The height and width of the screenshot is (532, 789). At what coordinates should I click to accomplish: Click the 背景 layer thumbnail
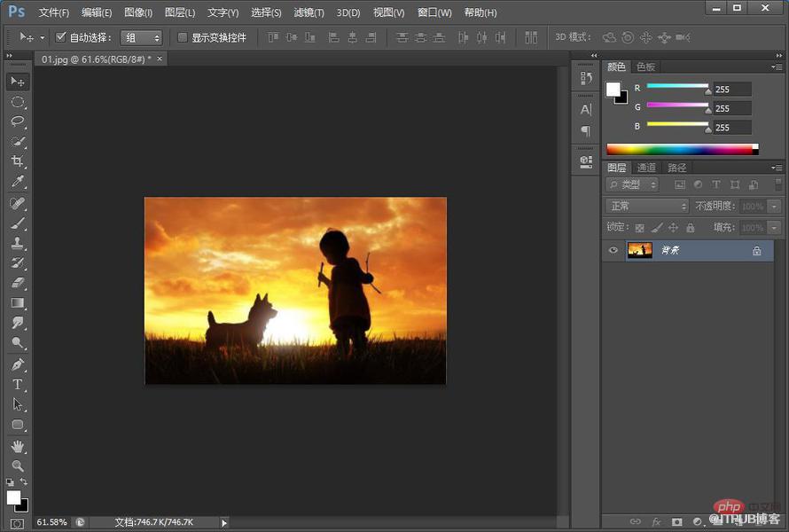(640, 250)
